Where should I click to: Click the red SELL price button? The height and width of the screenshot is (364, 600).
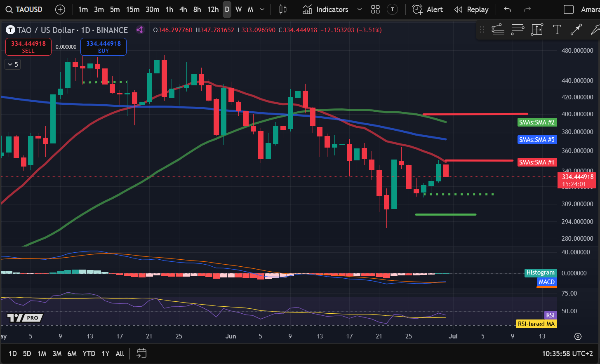point(28,47)
